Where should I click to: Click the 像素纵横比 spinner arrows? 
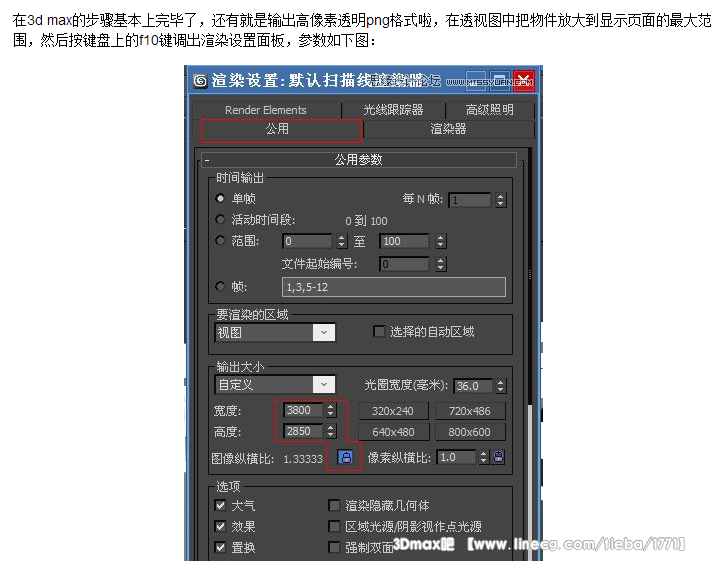(484, 457)
